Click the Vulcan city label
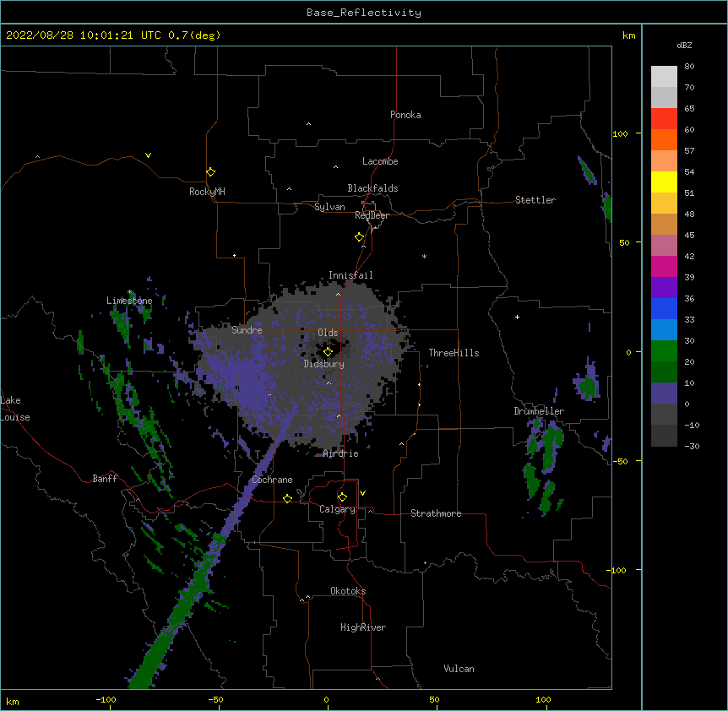 point(459,669)
